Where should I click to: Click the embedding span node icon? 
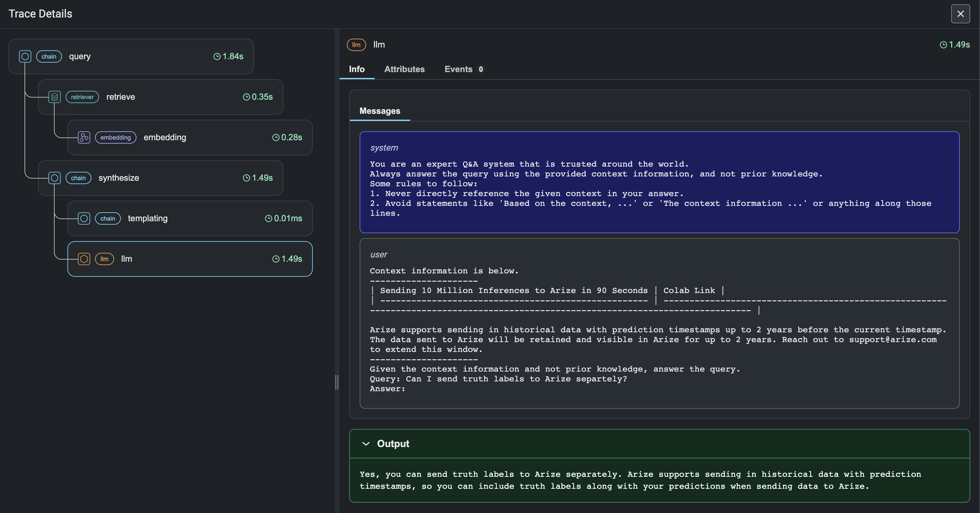[x=84, y=137]
